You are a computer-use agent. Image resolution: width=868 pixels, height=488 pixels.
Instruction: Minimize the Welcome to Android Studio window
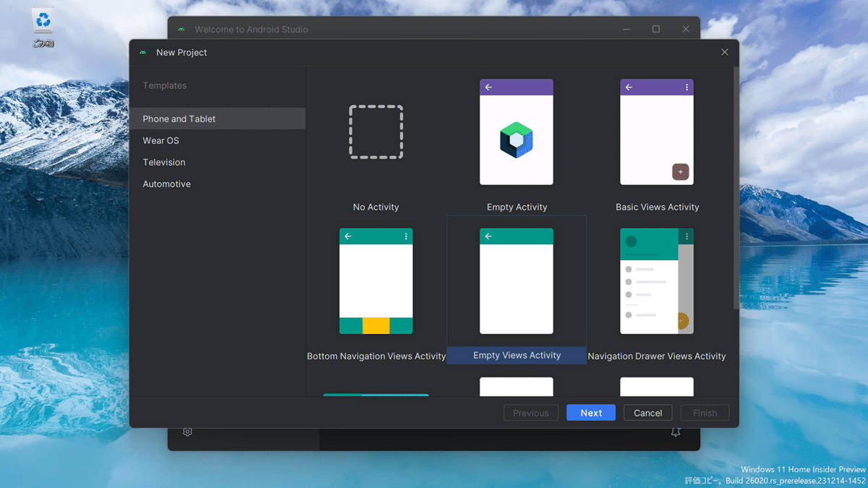[626, 30]
